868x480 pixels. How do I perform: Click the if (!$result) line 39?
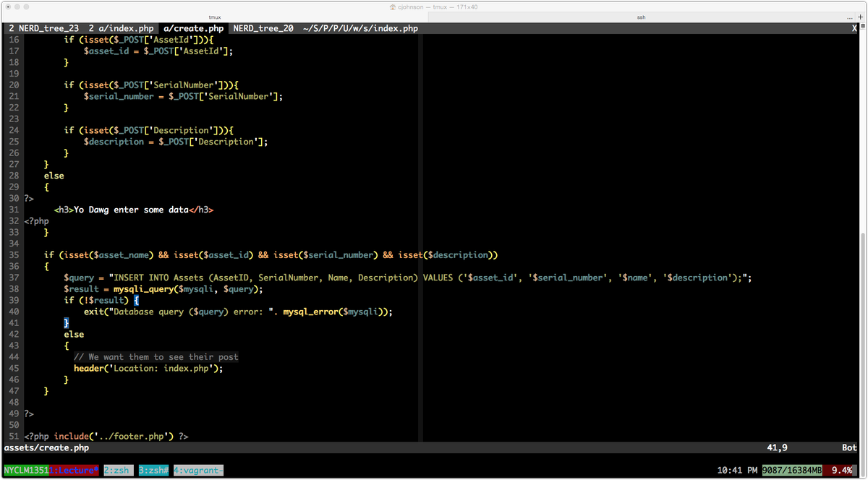point(101,300)
